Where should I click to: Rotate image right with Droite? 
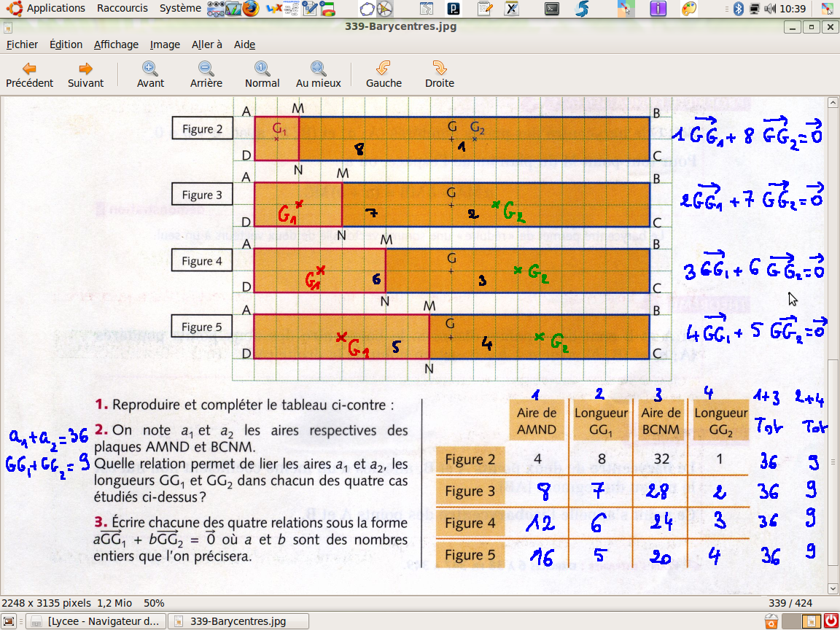pyautogui.click(x=439, y=69)
